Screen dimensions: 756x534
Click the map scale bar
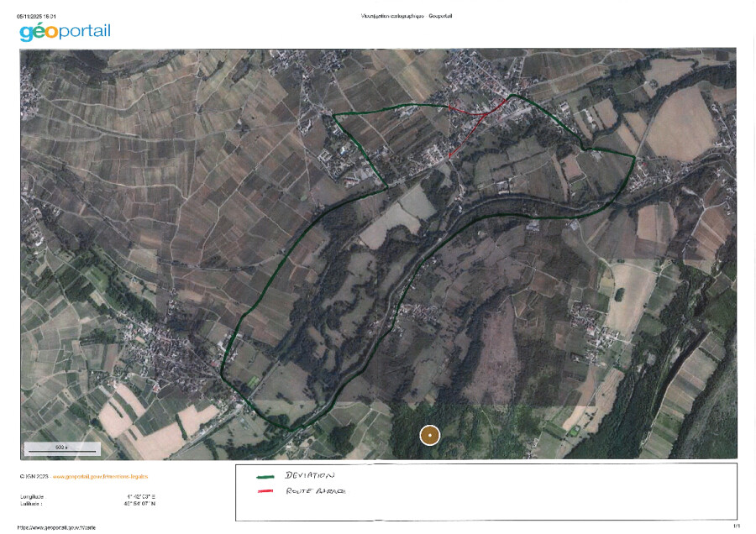[62, 449]
